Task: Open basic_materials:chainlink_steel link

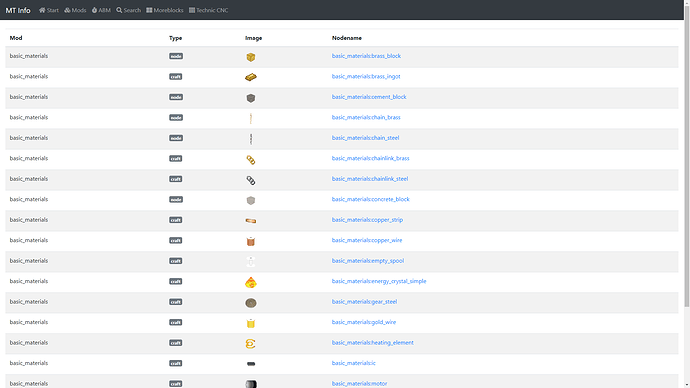Action: pyautogui.click(x=370, y=179)
